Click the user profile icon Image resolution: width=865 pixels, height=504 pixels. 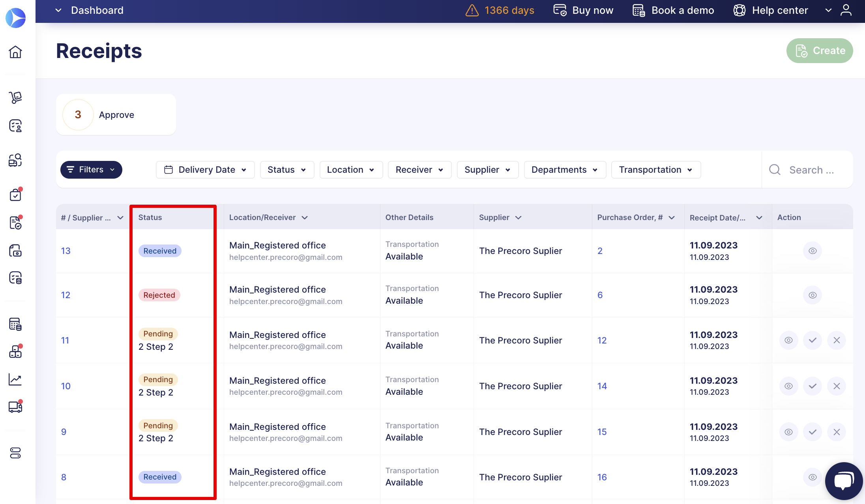click(846, 10)
